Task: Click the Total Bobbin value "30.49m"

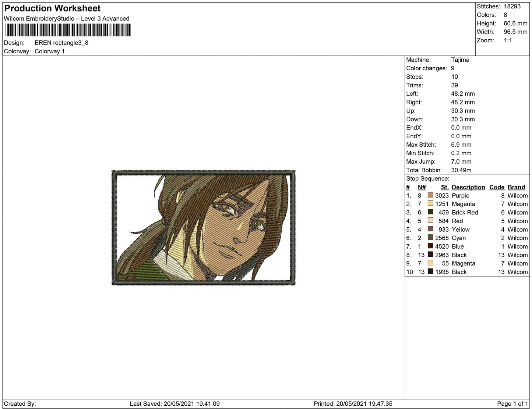Action: tap(461, 170)
